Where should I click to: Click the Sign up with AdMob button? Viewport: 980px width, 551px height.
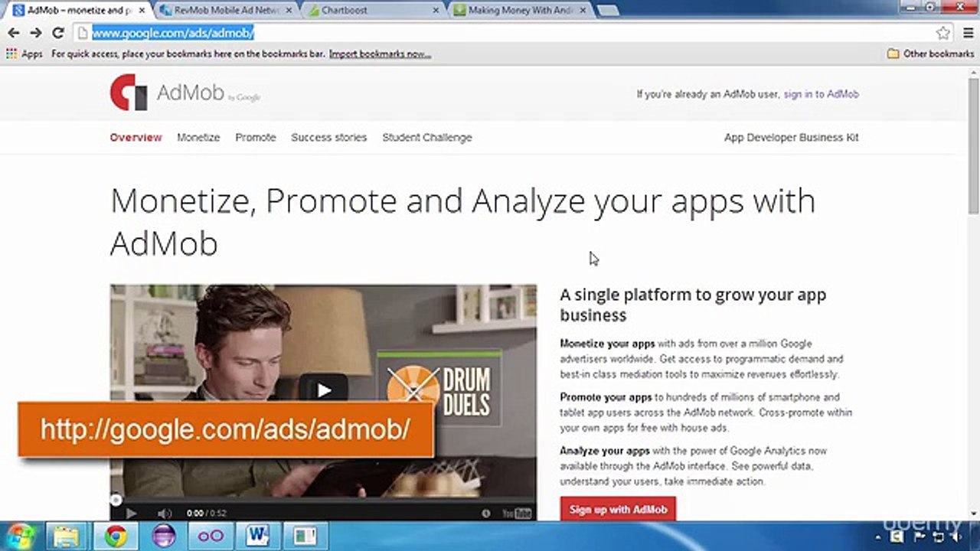pyautogui.click(x=618, y=509)
